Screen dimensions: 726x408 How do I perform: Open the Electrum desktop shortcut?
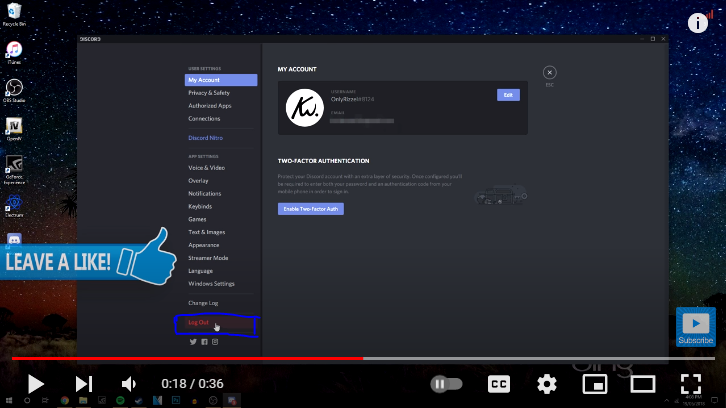[x=14, y=206]
